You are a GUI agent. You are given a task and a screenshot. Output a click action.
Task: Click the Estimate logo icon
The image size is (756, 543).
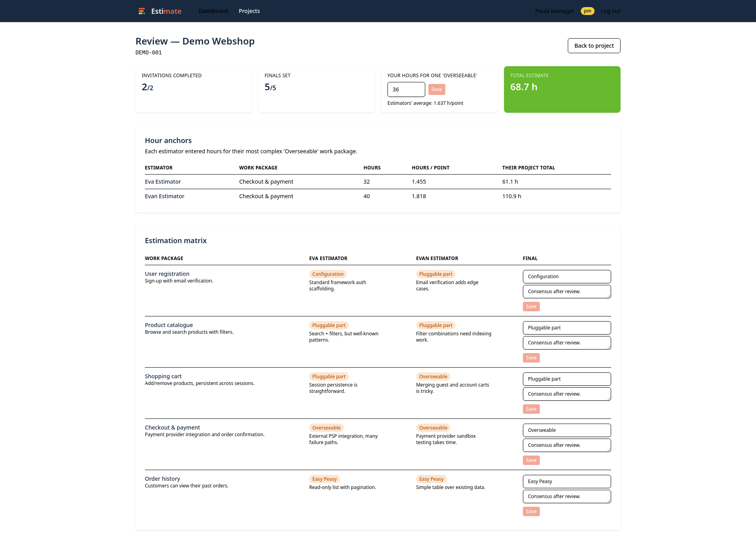(x=142, y=11)
